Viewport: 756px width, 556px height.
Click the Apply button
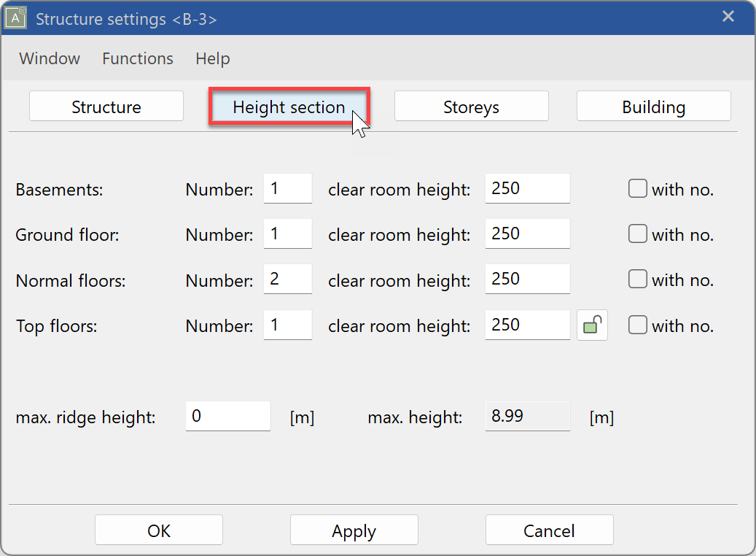(x=354, y=530)
